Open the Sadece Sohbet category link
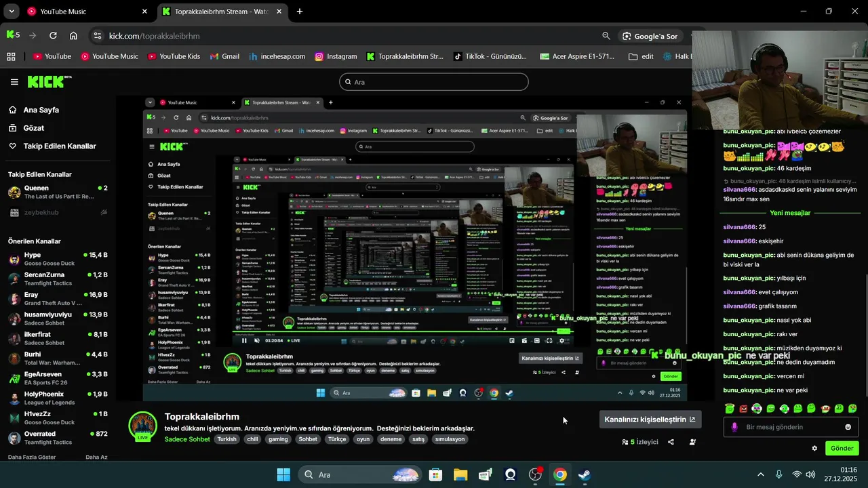The image size is (868, 488). point(187,439)
